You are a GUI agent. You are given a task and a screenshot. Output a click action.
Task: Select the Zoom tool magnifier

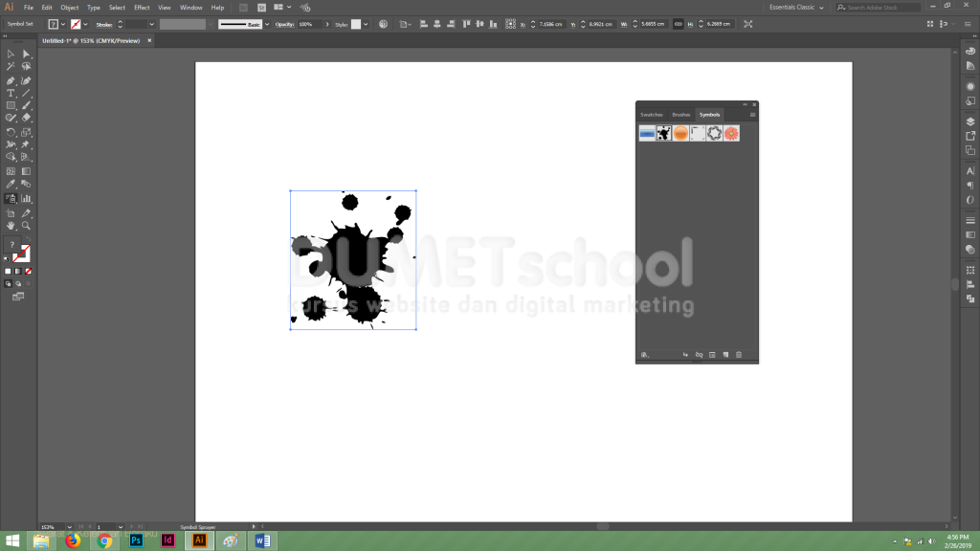(x=26, y=226)
